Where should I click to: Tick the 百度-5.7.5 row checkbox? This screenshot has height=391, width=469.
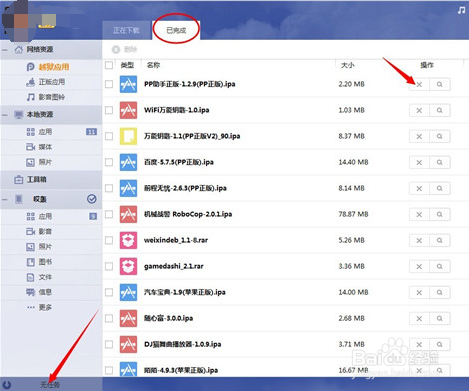point(109,162)
